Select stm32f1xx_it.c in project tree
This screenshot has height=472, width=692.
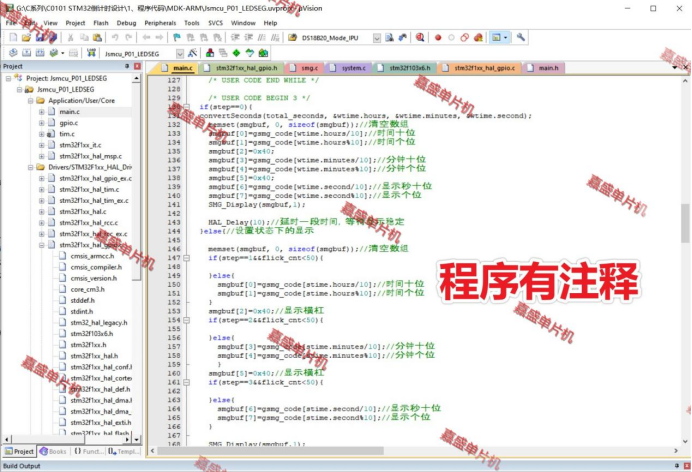tap(80, 145)
